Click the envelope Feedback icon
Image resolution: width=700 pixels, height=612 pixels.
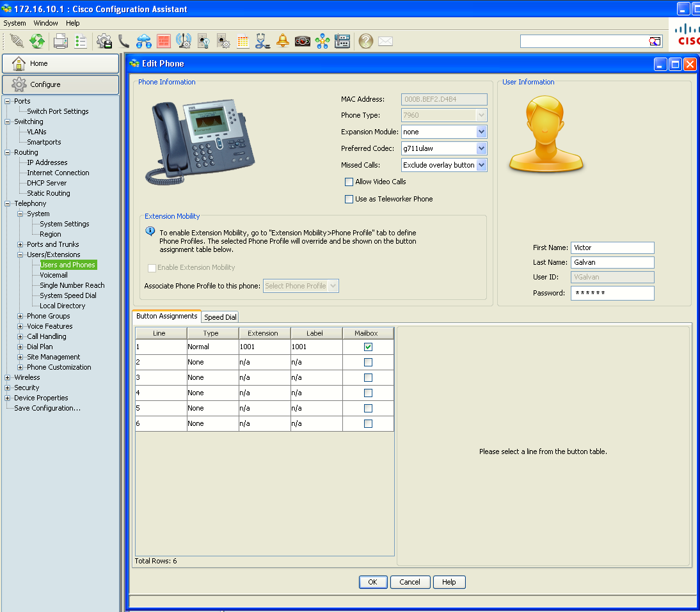(385, 42)
